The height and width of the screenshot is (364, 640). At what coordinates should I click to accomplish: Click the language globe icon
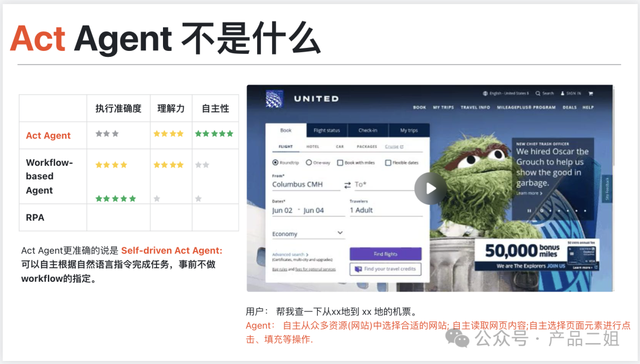pyautogui.click(x=485, y=94)
